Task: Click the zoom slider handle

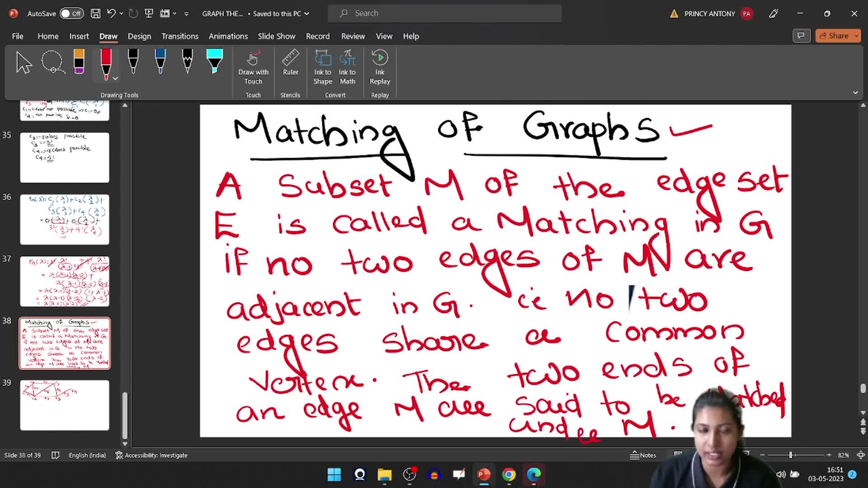Action: (791, 455)
